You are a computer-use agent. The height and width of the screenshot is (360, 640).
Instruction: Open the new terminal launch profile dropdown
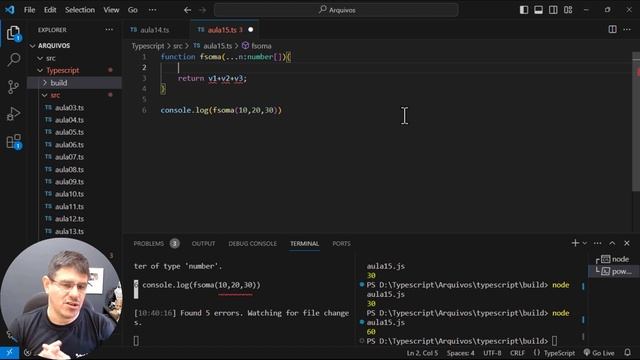(x=584, y=243)
